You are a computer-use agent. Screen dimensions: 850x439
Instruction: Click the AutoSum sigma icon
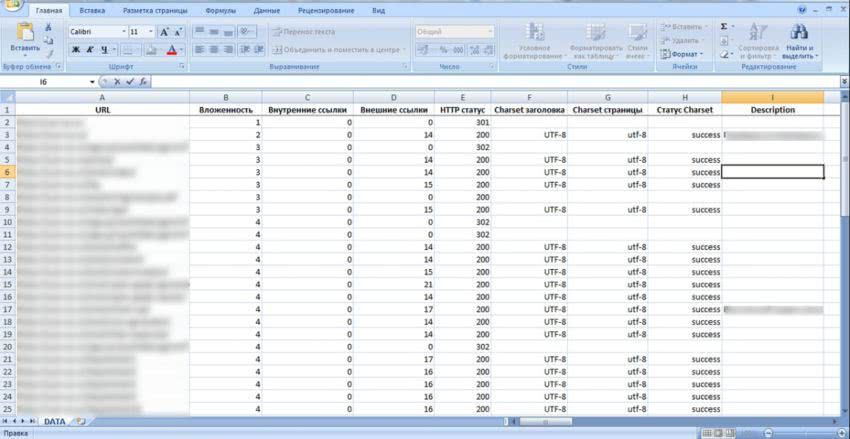coord(724,27)
